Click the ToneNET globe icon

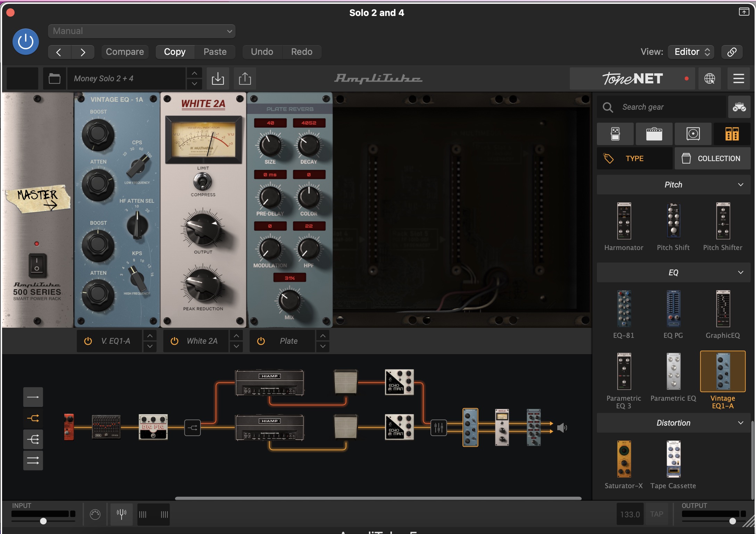709,78
